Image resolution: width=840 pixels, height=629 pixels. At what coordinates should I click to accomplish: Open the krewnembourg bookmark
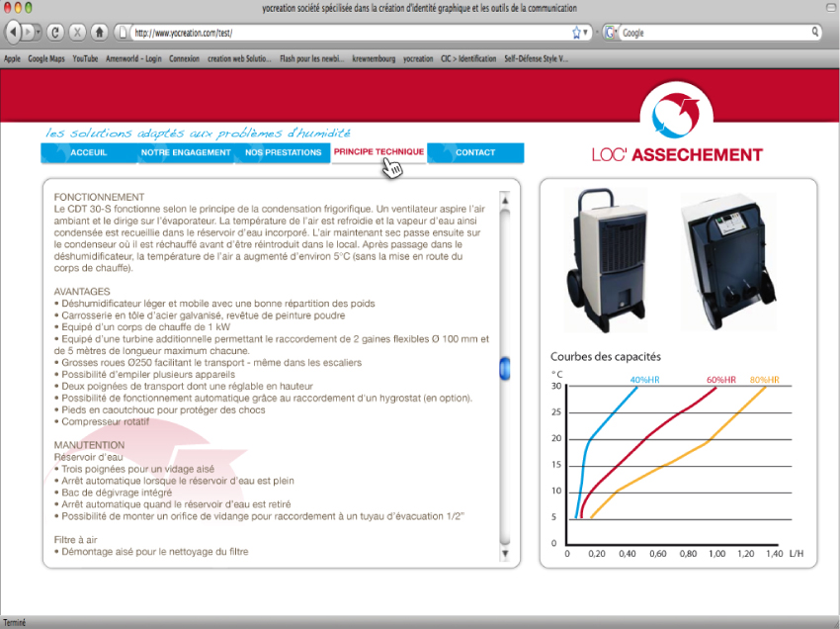(374, 59)
